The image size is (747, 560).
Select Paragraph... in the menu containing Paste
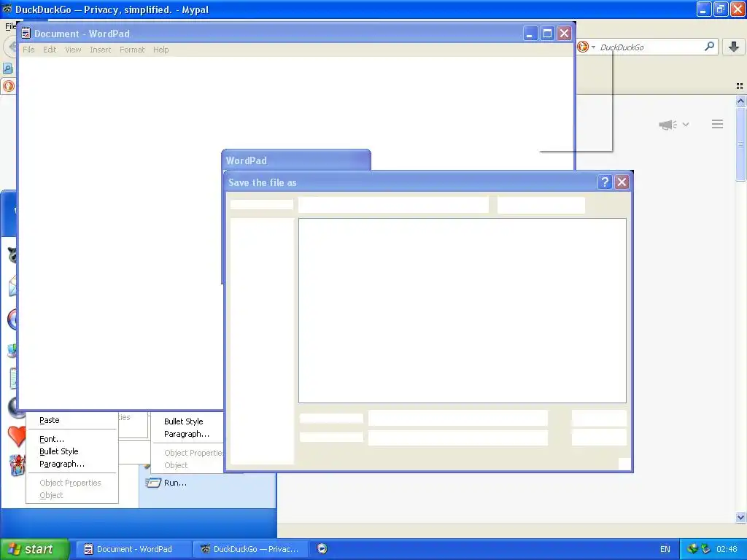click(x=62, y=464)
